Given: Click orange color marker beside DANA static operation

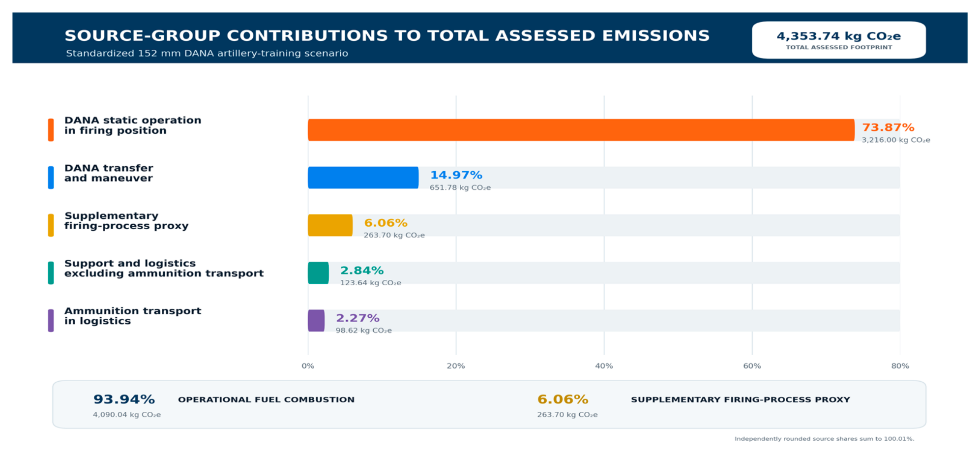Looking at the screenshot, I should (x=51, y=130).
